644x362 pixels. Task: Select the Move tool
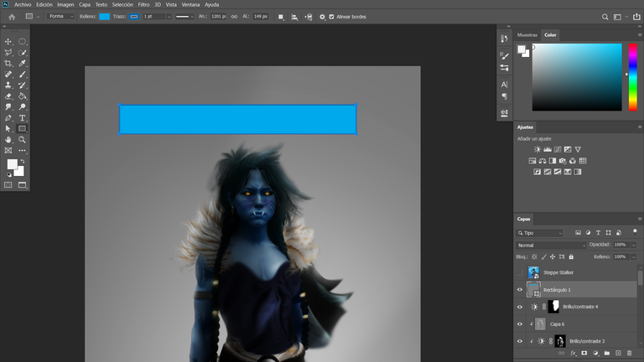pyautogui.click(x=8, y=41)
